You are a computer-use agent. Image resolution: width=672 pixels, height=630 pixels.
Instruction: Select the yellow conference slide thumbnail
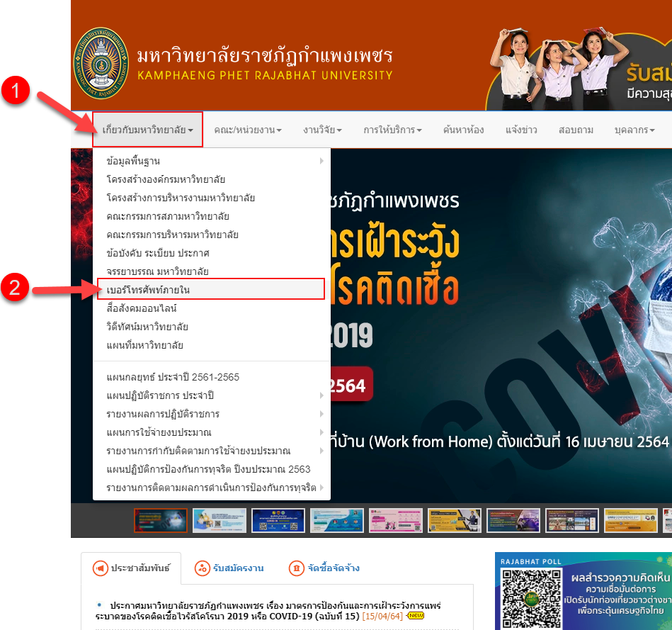point(630,520)
